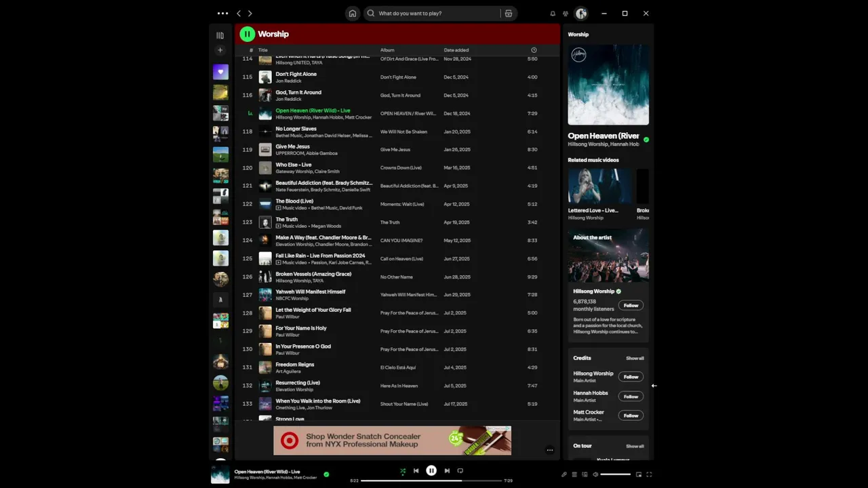Image resolution: width=868 pixels, height=488 pixels.
Task: Select 'Freedom Reigns' track
Action: click(x=295, y=365)
